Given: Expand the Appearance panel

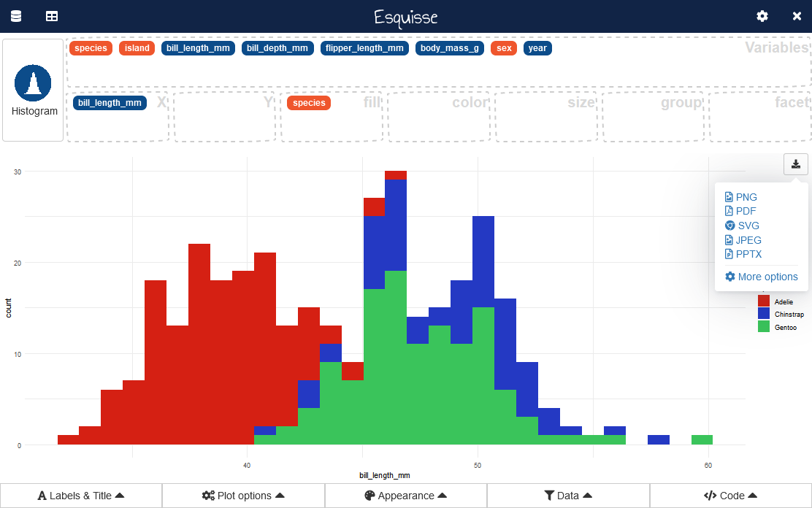Looking at the screenshot, I should click(405, 496).
